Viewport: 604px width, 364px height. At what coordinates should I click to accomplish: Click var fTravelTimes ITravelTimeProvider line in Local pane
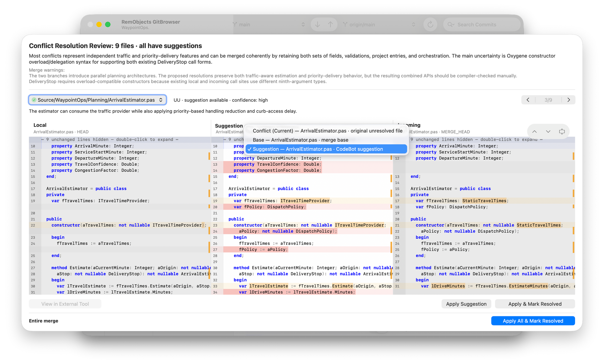pos(101,201)
